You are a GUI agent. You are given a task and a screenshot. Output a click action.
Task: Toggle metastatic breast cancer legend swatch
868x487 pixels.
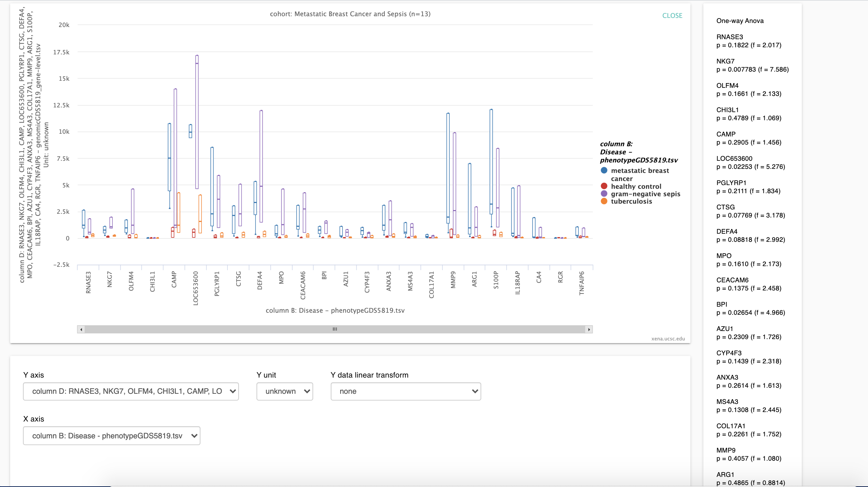click(x=604, y=171)
